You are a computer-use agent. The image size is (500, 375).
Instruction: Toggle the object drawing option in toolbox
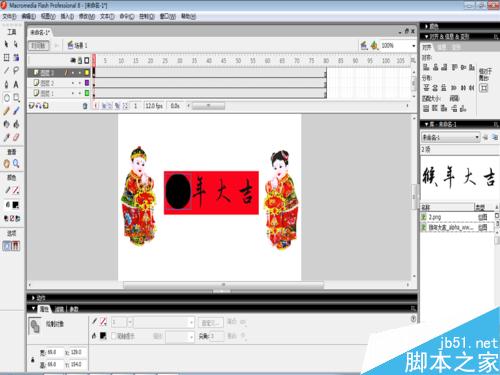coord(6,246)
